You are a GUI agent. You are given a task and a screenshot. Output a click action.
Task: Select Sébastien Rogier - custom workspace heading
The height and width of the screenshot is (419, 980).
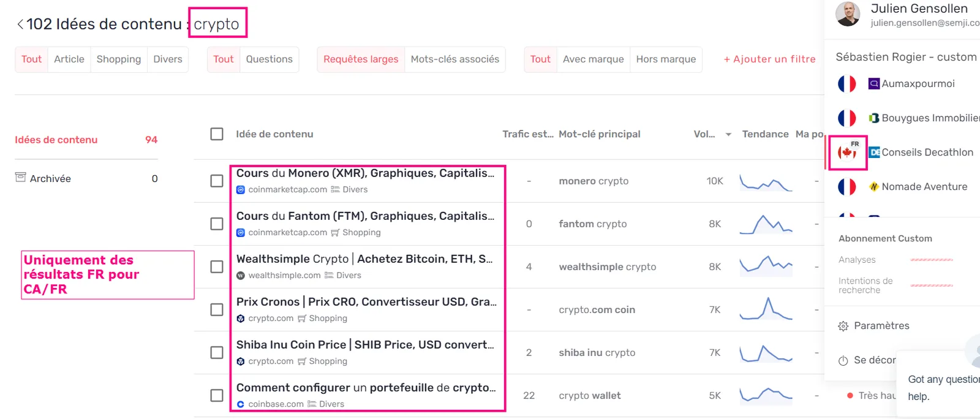click(x=906, y=57)
